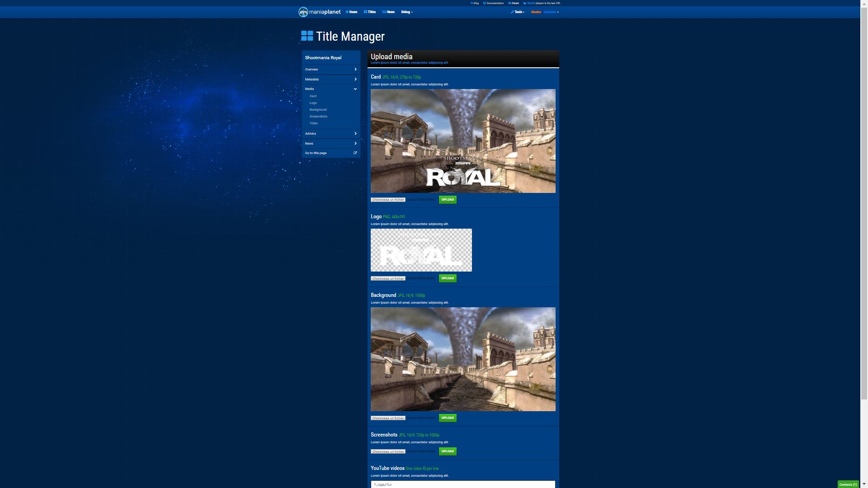Image resolution: width=868 pixels, height=488 pixels.
Task: Open the Metadata sidebar section
Action: click(331, 80)
